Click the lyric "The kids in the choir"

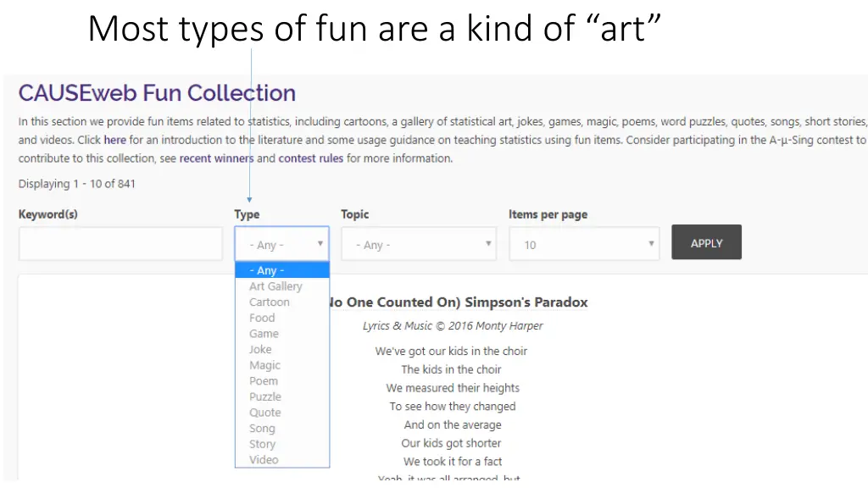click(451, 369)
